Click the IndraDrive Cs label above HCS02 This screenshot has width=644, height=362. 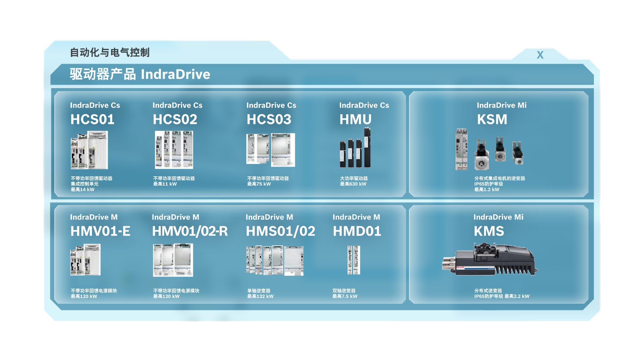[x=177, y=105]
